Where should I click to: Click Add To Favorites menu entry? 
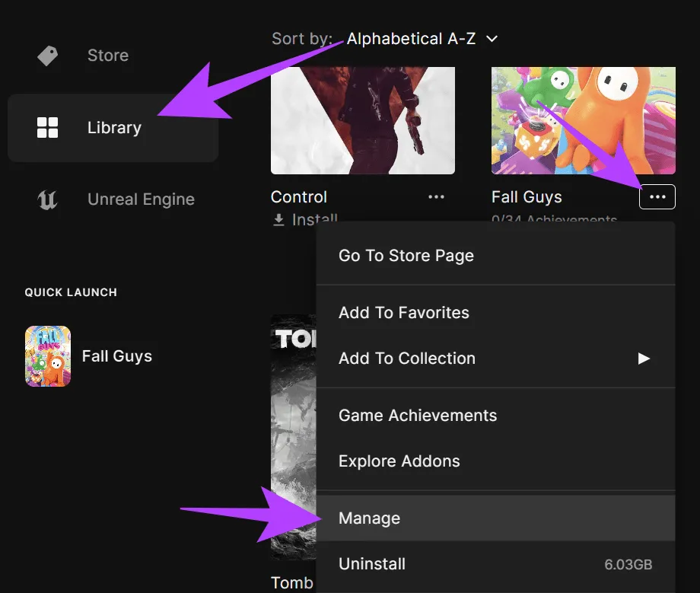pyautogui.click(x=403, y=313)
